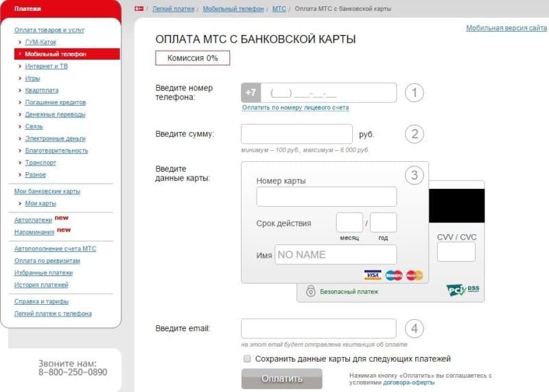Open История платежей link
Viewport: 549px width, 392px height.
point(41,285)
